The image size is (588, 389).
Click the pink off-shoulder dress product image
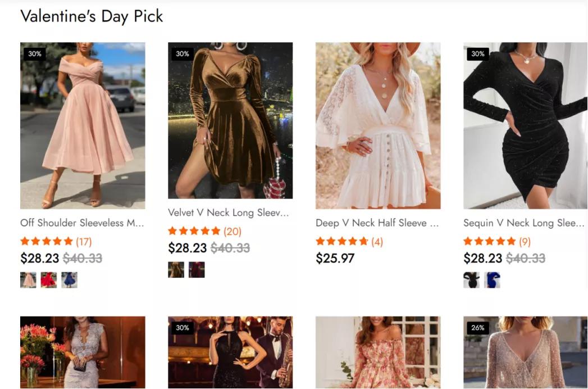[83, 125]
